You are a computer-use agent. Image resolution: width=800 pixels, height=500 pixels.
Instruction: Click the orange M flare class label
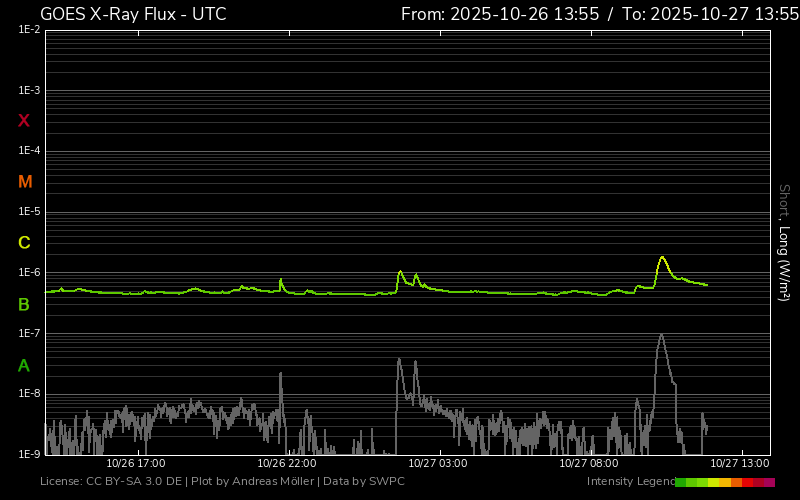pos(25,182)
